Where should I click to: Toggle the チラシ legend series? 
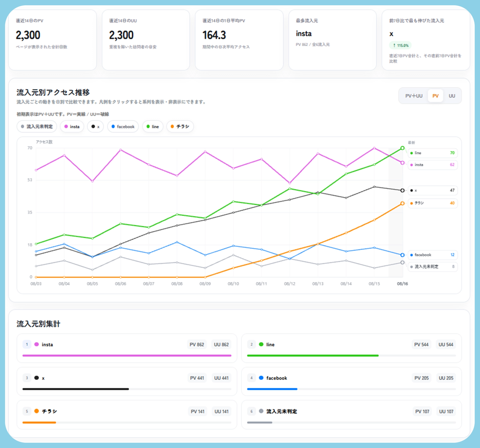click(x=180, y=126)
